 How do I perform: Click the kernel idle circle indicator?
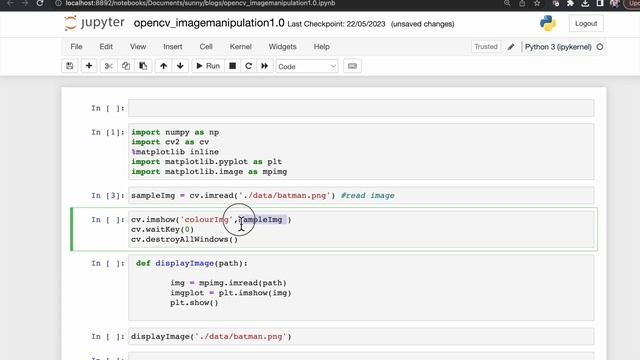(600, 47)
